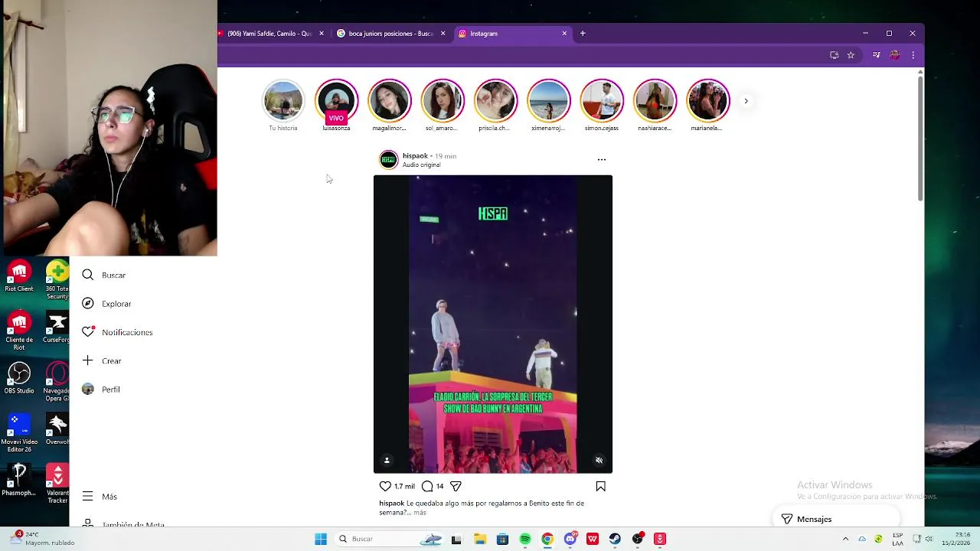Open the Explorar compass in sidebar

click(x=106, y=304)
